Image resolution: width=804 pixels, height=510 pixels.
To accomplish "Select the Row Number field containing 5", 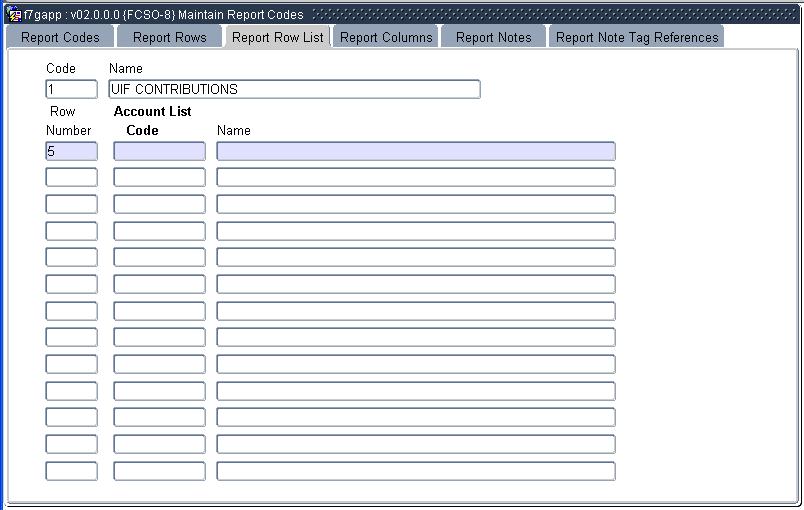I will point(72,151).
